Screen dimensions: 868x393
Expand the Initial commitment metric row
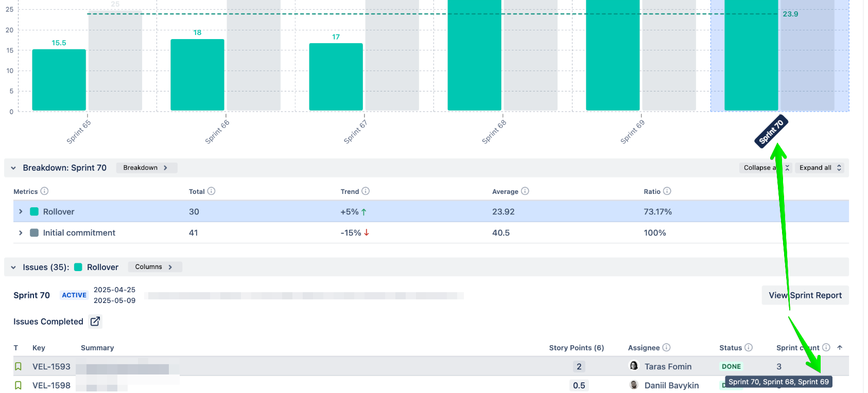coord(21,233)
